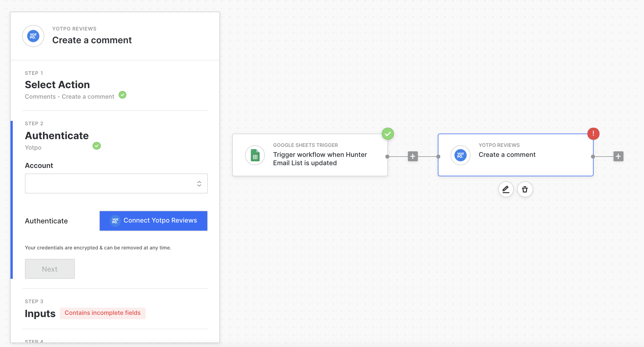The height and width of the screenshot is (347, 644).
Task: Expand Step 1 Select Action section
Action: tap(57, 85)
